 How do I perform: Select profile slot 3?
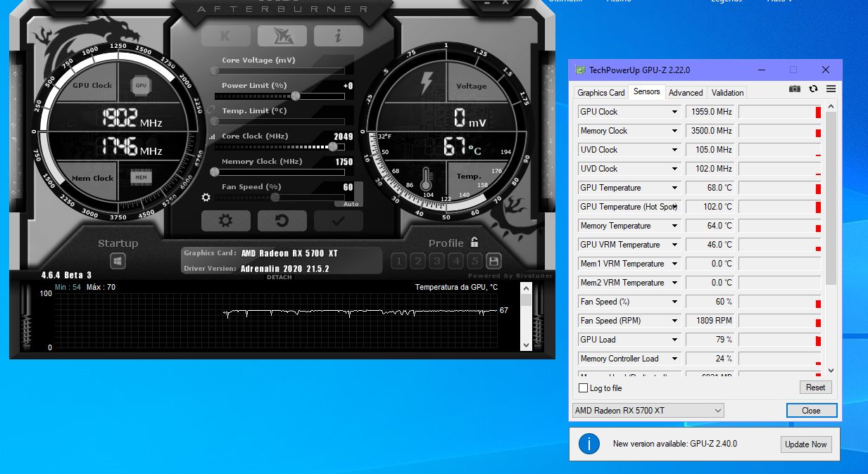(x=437, y=262)
